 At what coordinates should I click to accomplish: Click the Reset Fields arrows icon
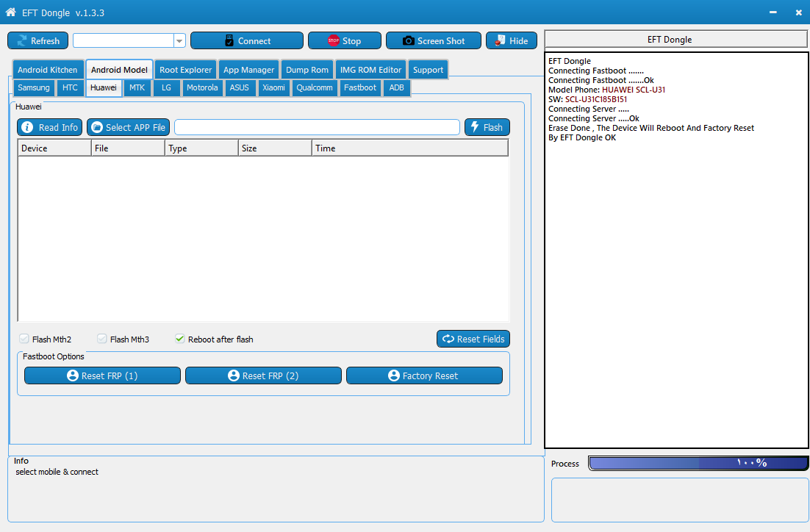(x=448, y=339)
